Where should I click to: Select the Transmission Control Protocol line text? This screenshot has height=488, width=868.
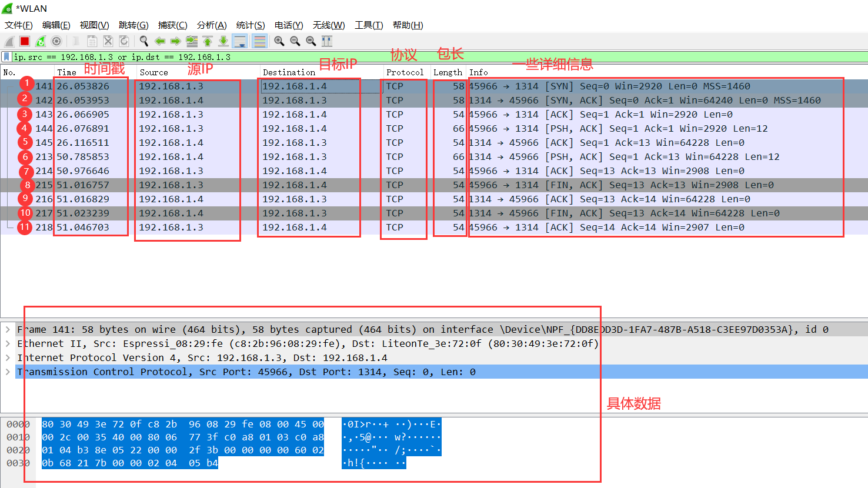click(246, 372)
